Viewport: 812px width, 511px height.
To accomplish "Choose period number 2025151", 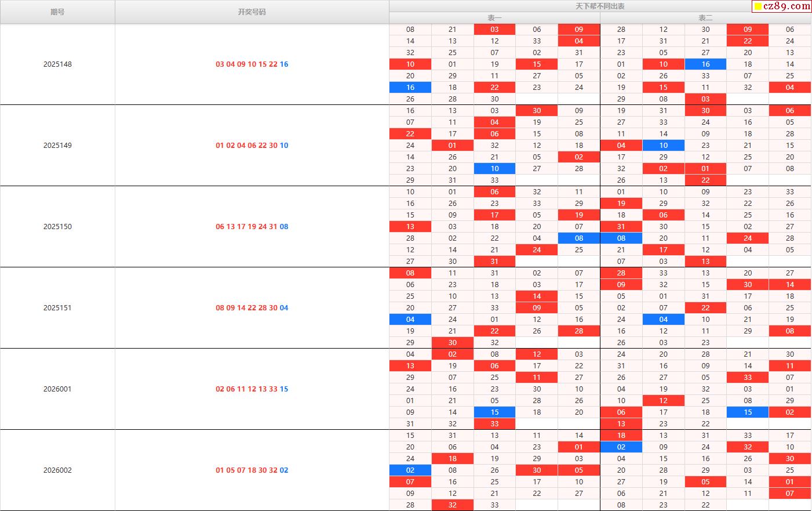I will coord(57,308).
